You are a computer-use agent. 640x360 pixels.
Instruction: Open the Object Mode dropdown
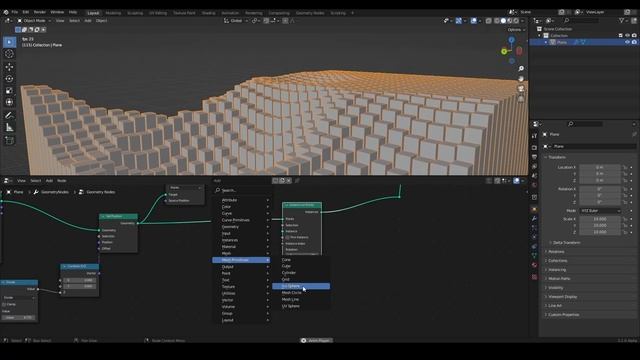click(x=34, y=21)
